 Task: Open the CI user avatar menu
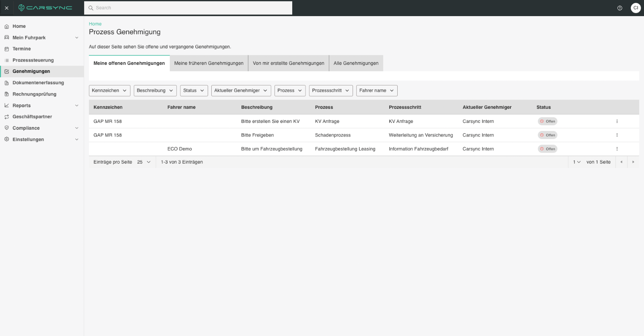(x=636, y=8)
